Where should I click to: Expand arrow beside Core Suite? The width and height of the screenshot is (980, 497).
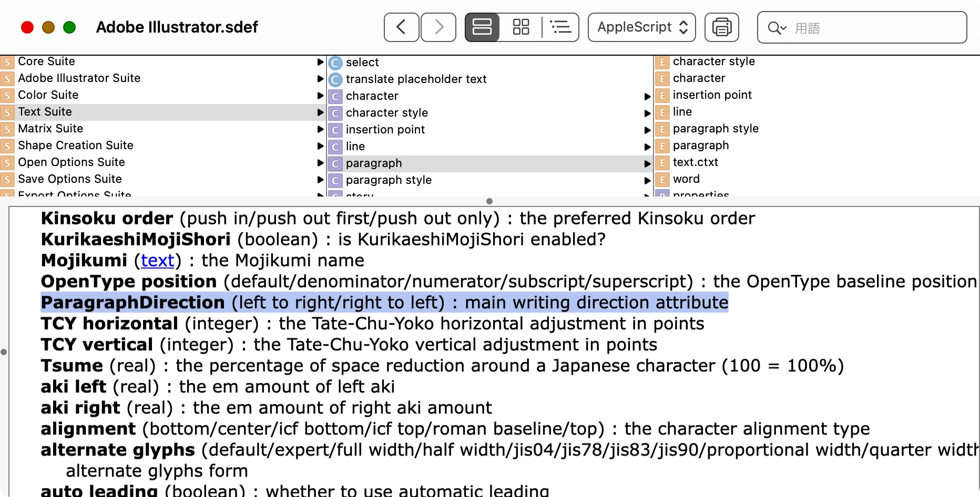pos(320,62)
